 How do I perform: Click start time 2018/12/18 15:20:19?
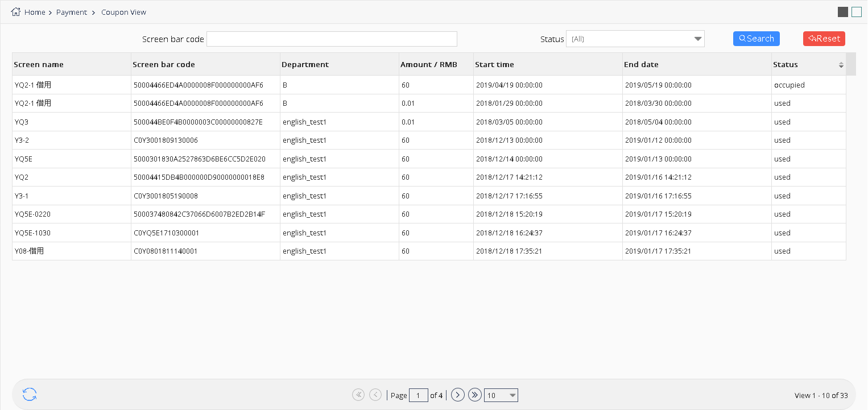coord(510,214)
